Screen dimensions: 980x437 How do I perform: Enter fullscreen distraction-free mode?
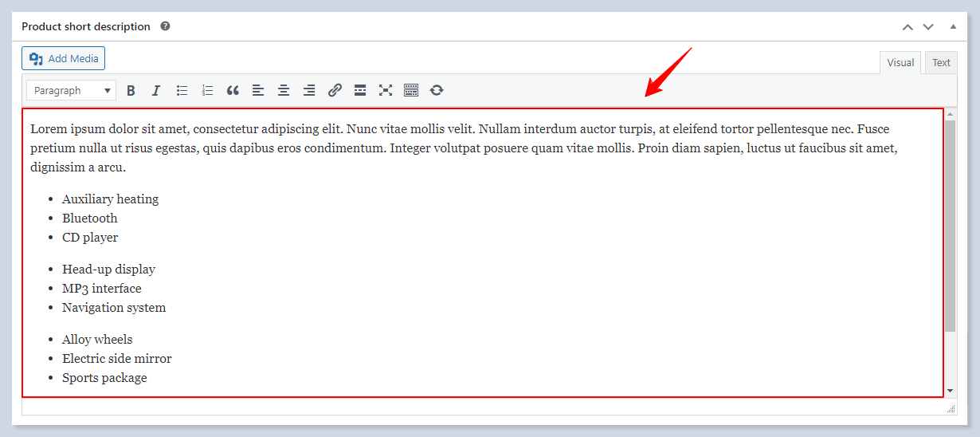[x=386, y=91]
